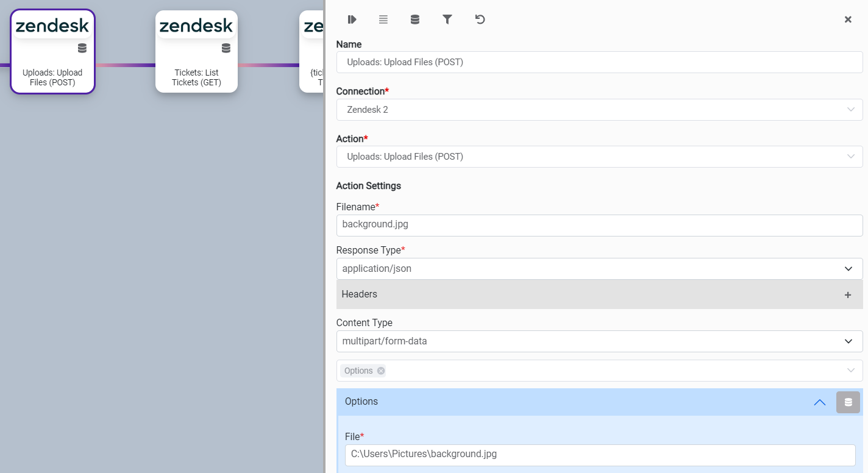Viewport: 868px width, 473px height.
Task: Click database icon on List Tickets node
Action: [226, 48]
